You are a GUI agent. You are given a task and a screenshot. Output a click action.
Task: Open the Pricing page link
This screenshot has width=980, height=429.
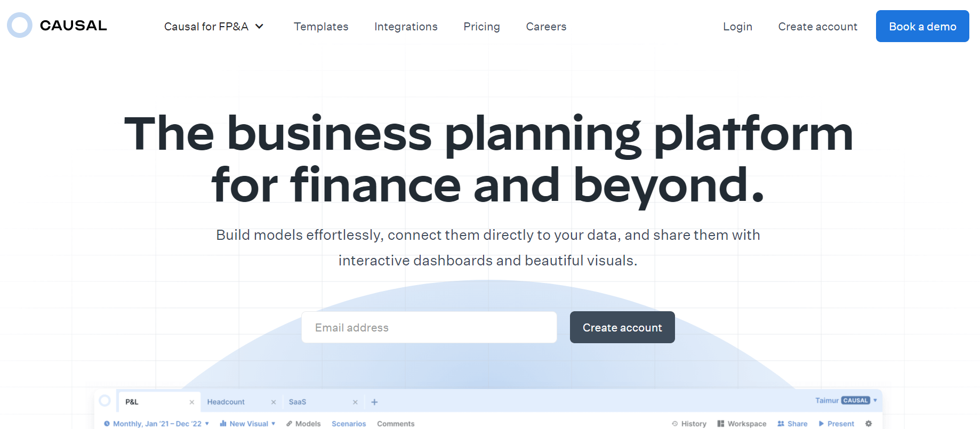click(x=481, y=27)
